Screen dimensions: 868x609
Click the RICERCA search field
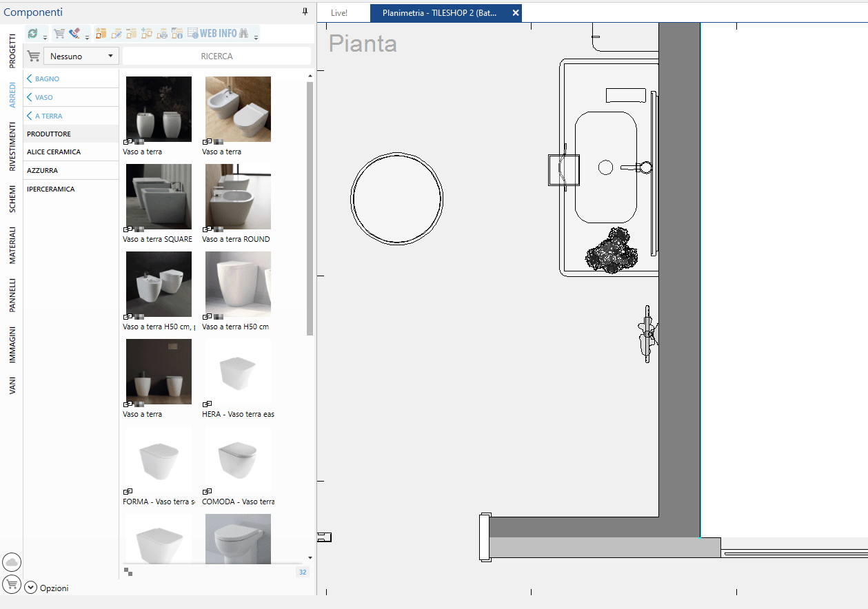(x=216, y=56)
